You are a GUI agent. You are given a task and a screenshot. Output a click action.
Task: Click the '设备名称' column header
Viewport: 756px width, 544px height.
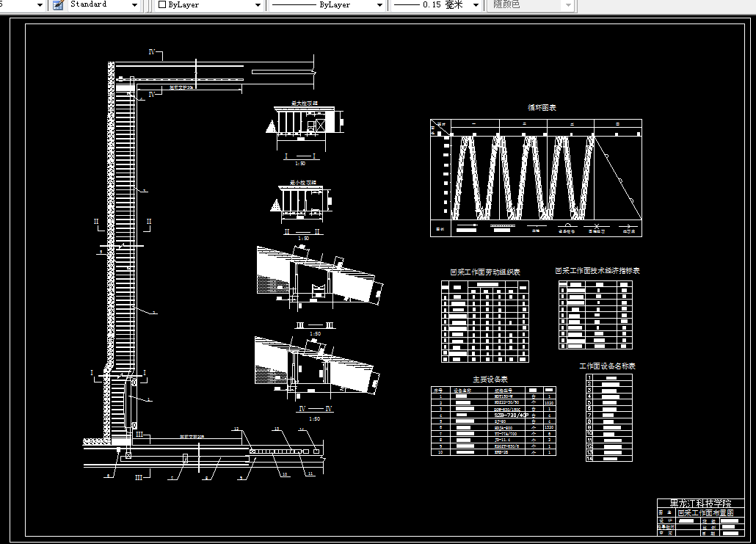click(x=463, y=390)
